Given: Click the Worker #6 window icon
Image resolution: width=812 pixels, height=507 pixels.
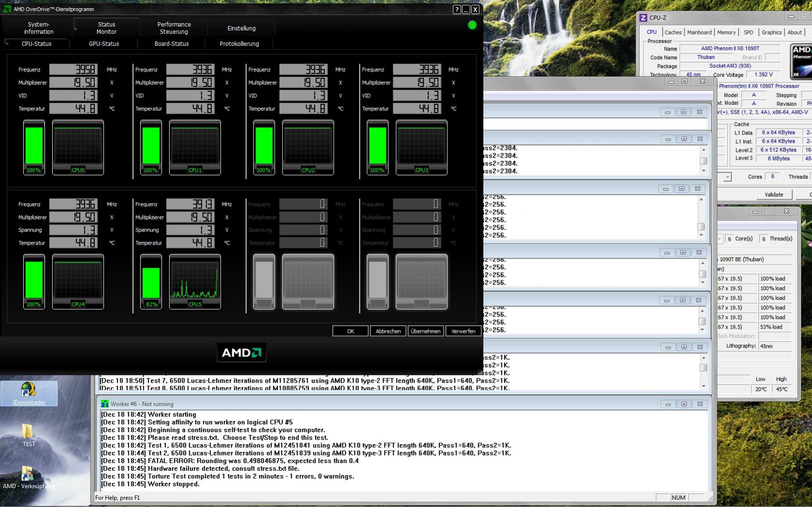Looking at the screenshot, I should (104, 404).
